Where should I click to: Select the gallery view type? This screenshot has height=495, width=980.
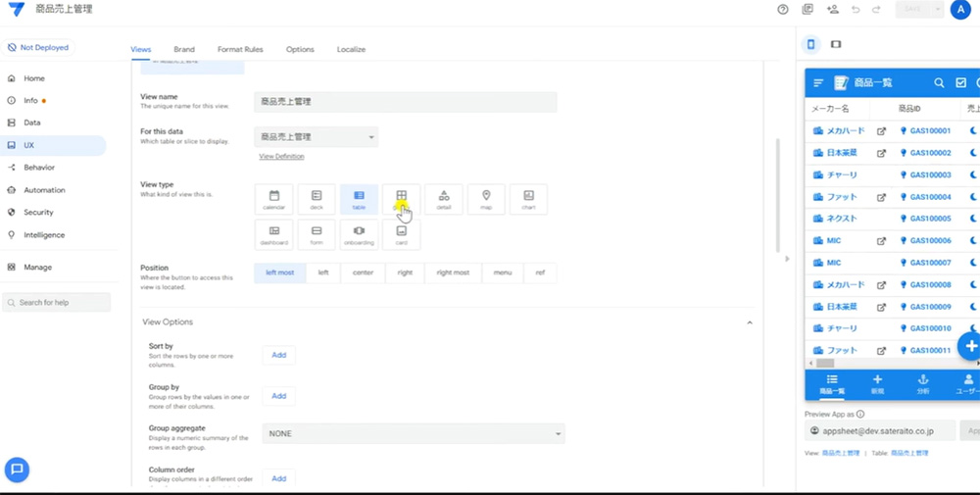pyautogui.click(x=401, y=199)
